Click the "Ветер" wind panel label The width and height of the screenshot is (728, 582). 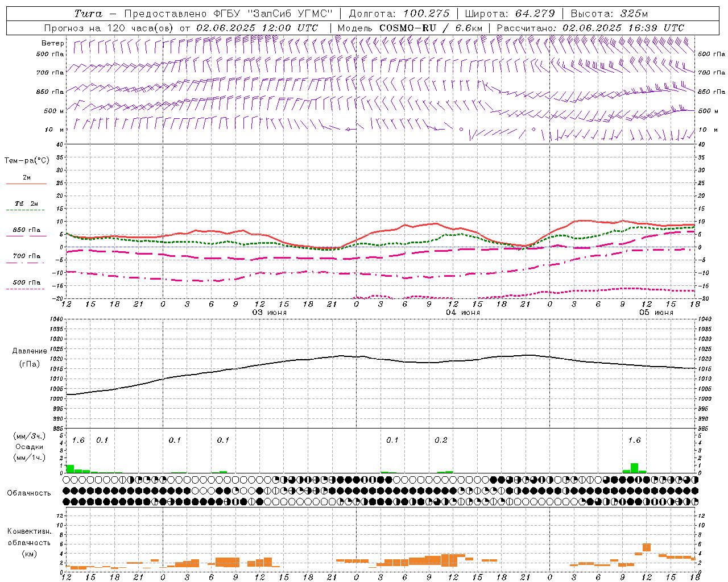(x=53, y=43)
